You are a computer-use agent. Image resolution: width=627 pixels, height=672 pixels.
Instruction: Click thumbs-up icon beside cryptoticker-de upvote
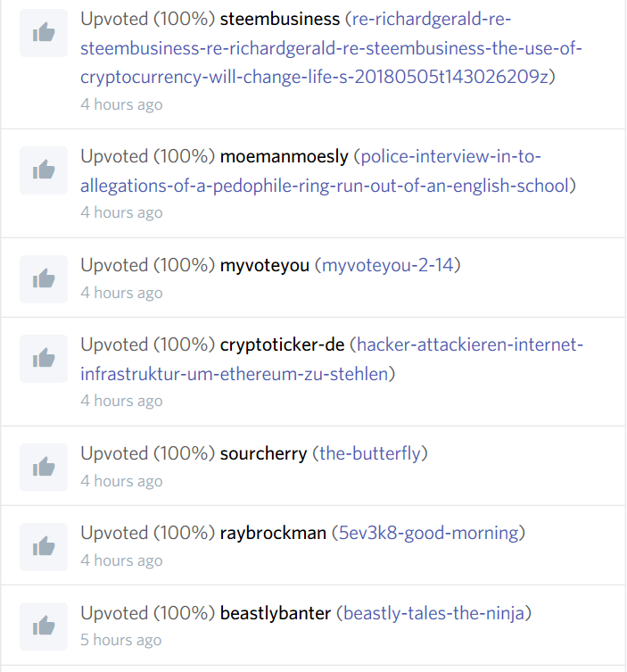[x=43, y=359]
